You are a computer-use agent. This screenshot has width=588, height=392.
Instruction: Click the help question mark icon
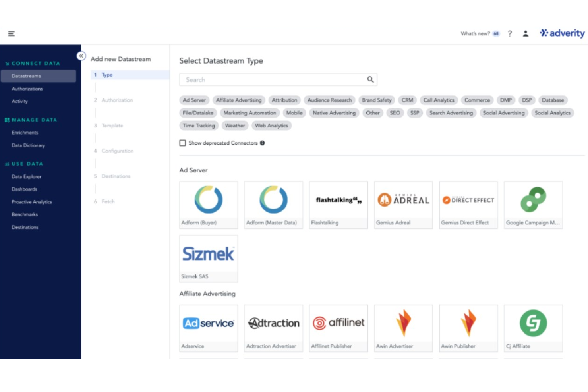tap(510, 34)
